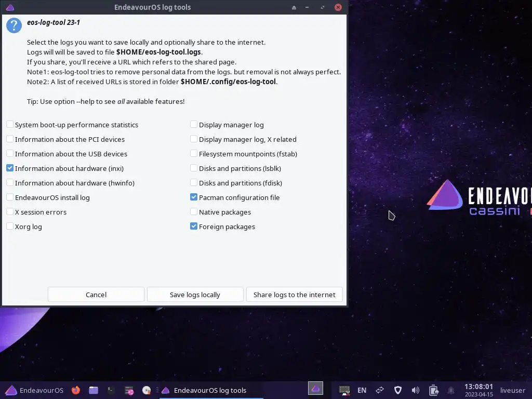Enable System boot-up performance statistics checkbox
The image size is (532, 399).
[x=10, y=125]
